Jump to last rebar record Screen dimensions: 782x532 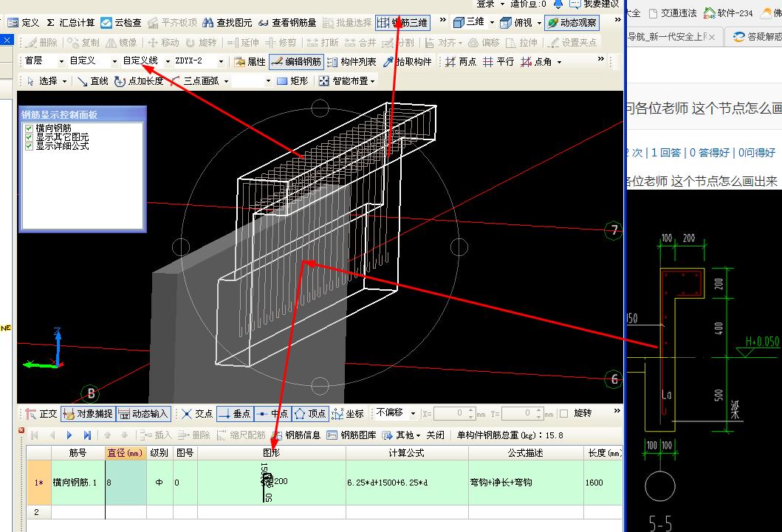[87, 435]
